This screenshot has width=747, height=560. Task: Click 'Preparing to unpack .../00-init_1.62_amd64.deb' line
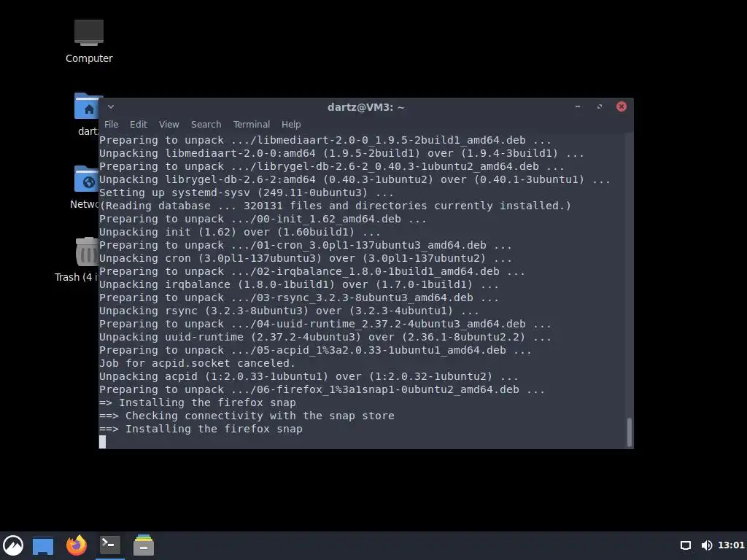(263, 219)
